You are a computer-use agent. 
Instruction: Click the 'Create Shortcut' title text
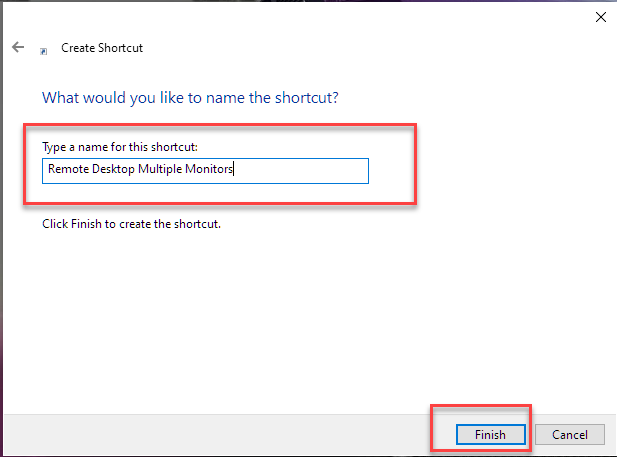[x=102, y=48]
